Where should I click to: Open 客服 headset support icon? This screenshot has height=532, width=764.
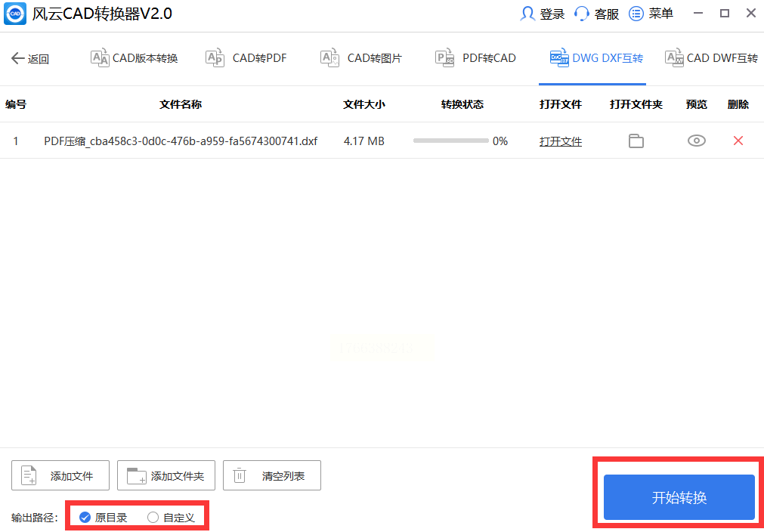(x=582, y=14)
